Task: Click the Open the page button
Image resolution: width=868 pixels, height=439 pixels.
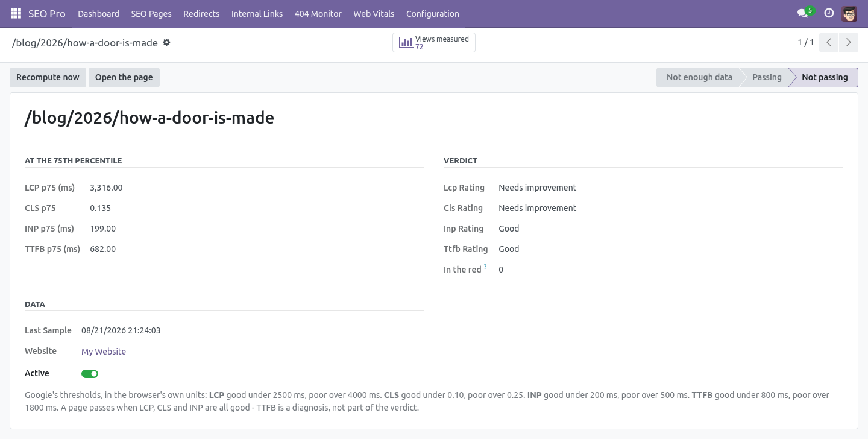Action: coord(124,77)
